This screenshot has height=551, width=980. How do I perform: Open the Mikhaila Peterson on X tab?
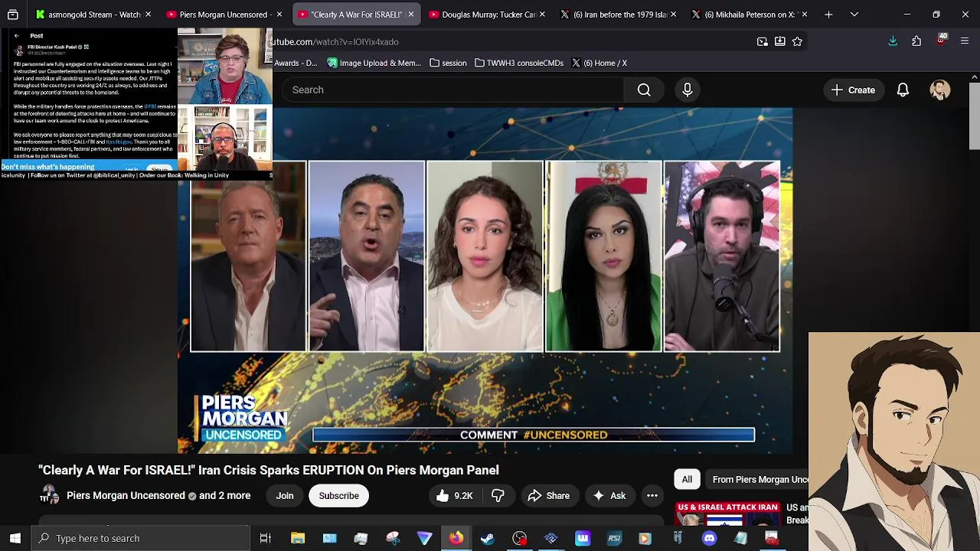(750, 15)
